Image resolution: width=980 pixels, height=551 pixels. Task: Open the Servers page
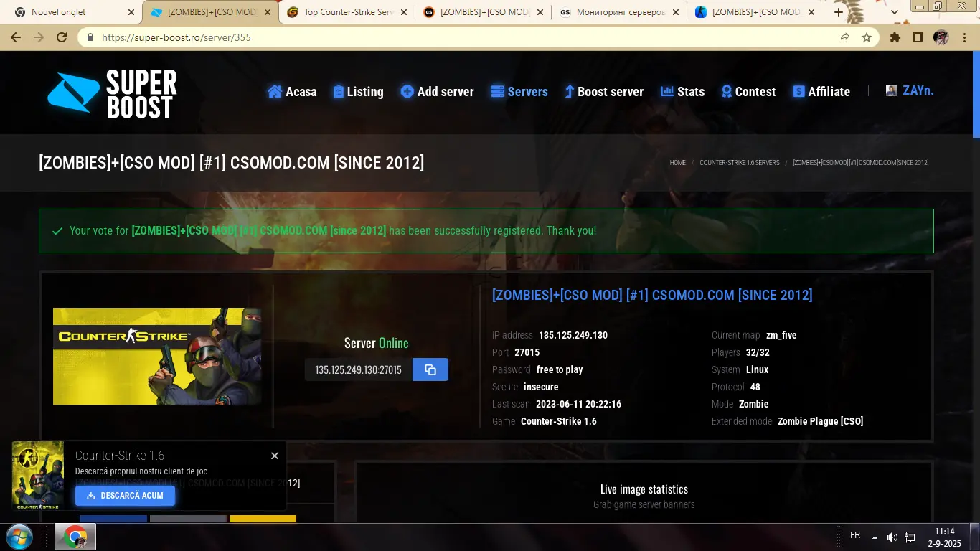coord(519,92)
